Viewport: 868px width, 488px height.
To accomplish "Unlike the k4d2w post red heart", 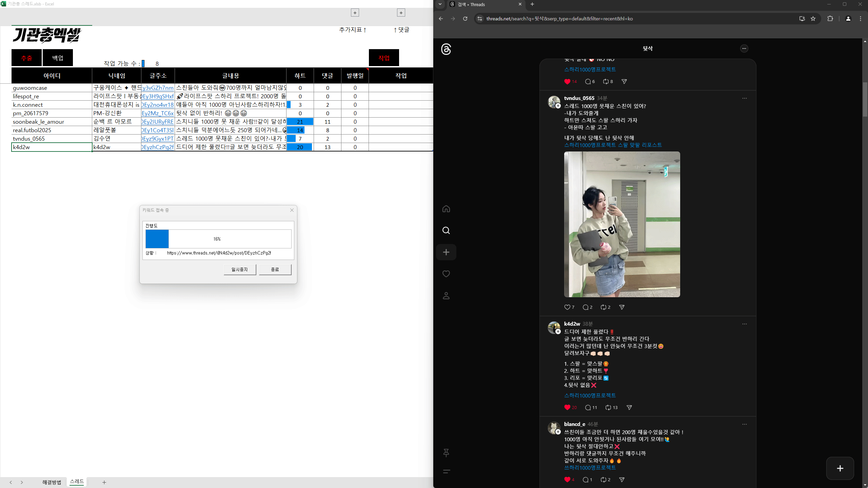I will tap(567, 407).
